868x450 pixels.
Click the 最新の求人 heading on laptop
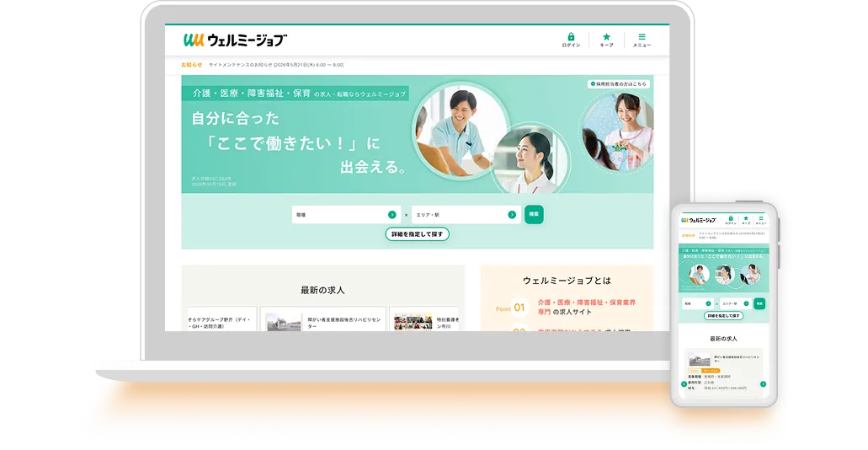pyautogui.click(x=322, y=290)
